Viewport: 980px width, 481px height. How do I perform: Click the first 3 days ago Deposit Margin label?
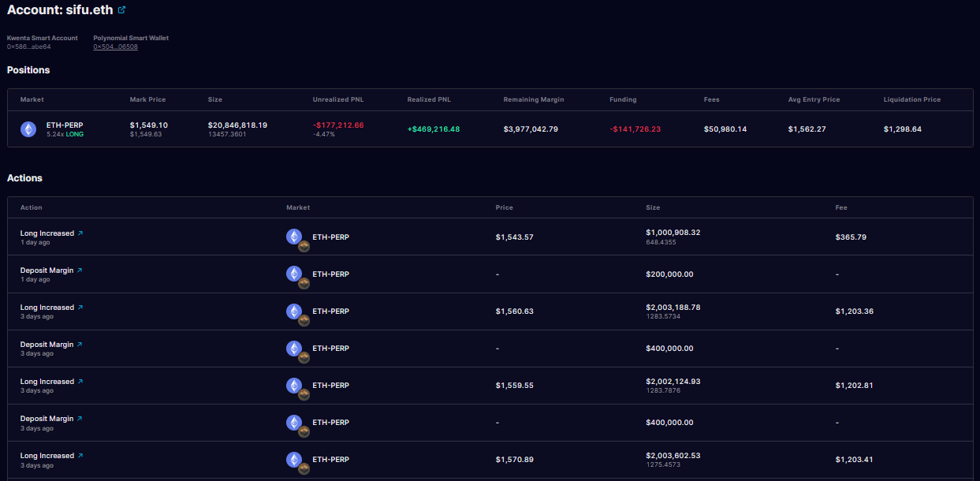coord(47,345)
